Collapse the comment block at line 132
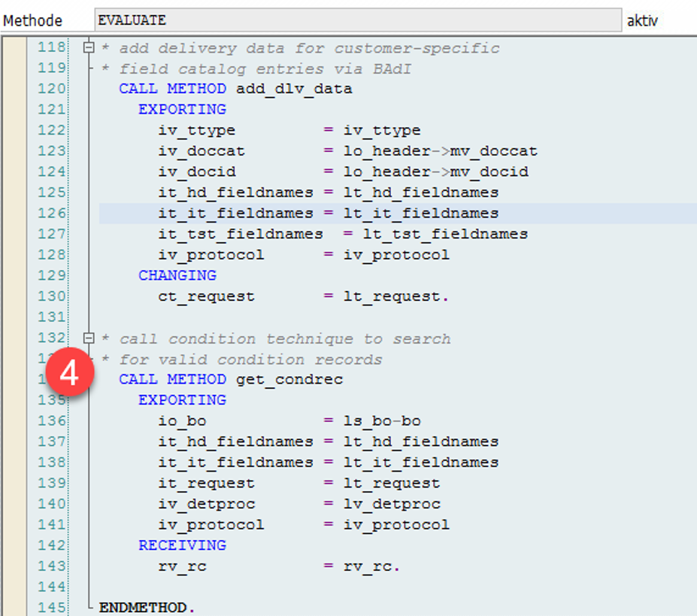This screenshot has height=616, width=697. pyautogui.click(x=89, y=338)
